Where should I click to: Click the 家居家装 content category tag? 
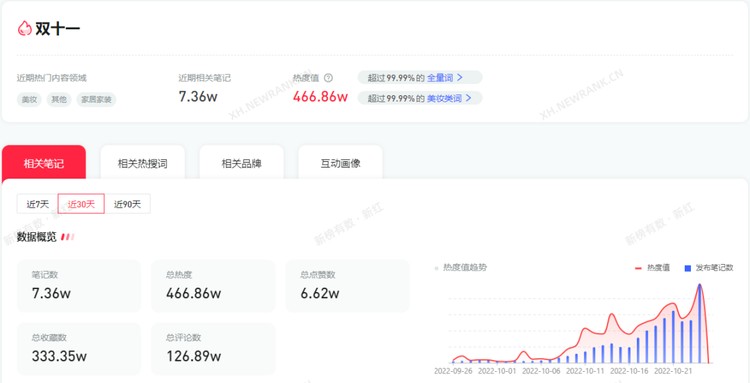tap(96, 99)
